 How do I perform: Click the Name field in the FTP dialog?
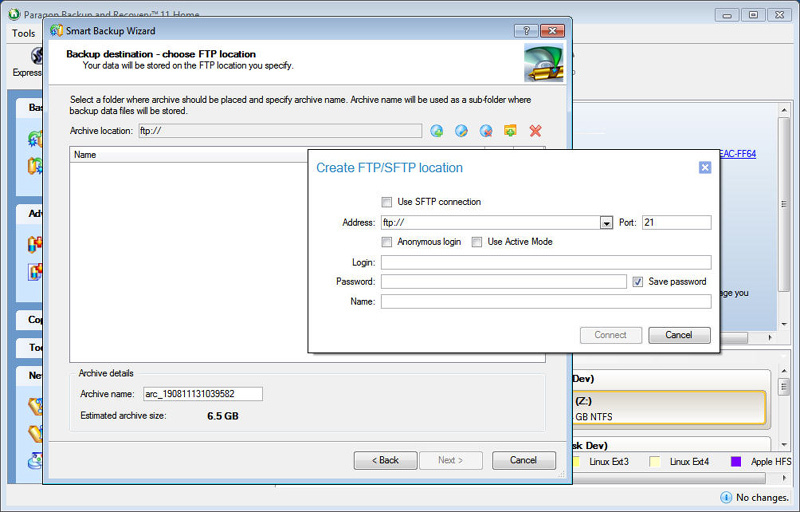[546, 301]
